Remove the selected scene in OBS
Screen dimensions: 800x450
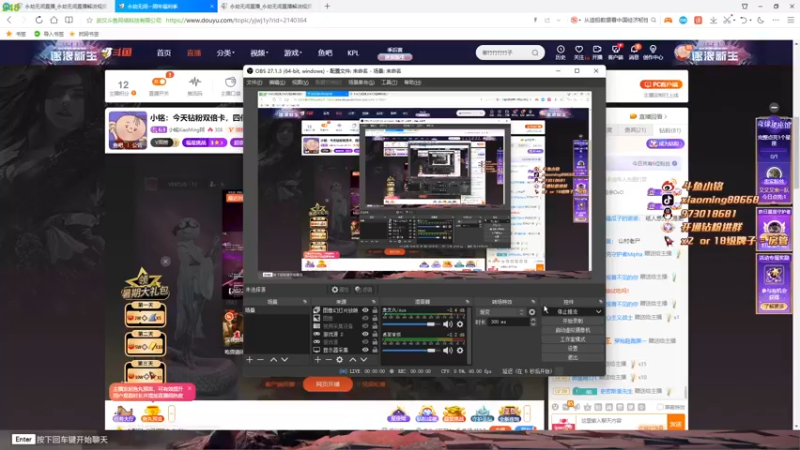pos(261,360)
